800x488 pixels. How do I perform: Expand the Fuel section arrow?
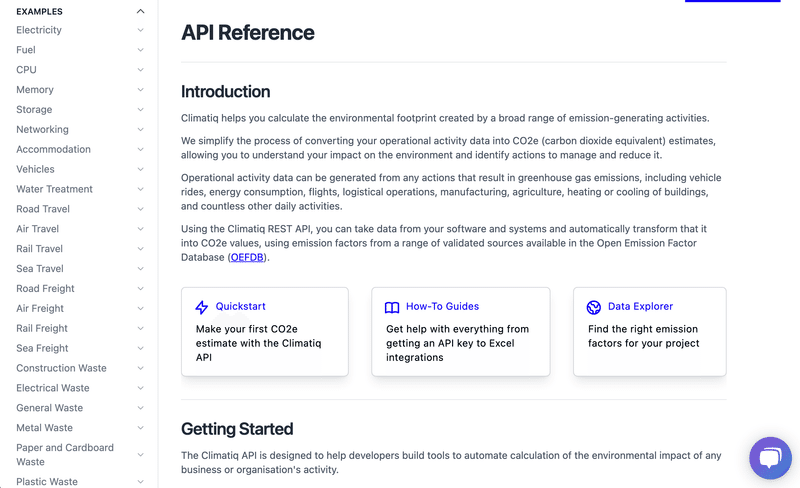tap(140, 50)
